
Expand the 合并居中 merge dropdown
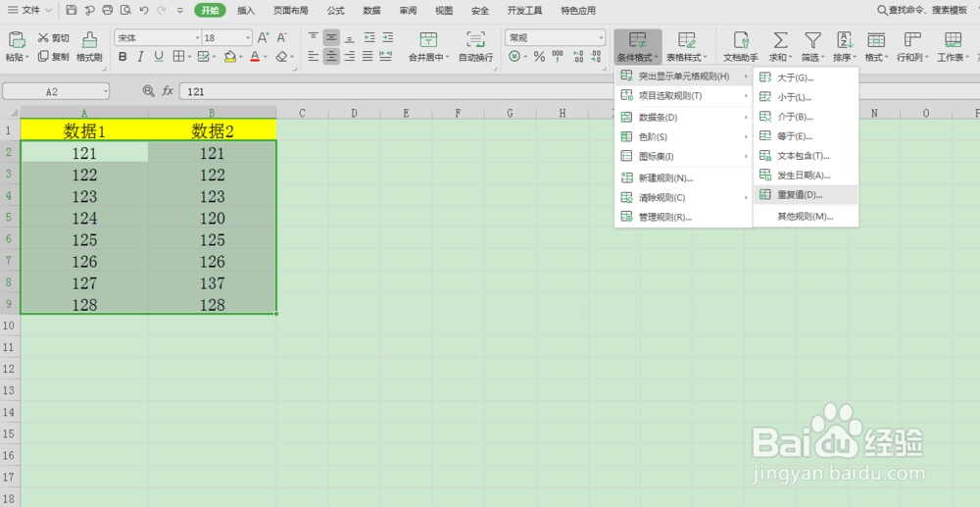[x=448, y=58]
